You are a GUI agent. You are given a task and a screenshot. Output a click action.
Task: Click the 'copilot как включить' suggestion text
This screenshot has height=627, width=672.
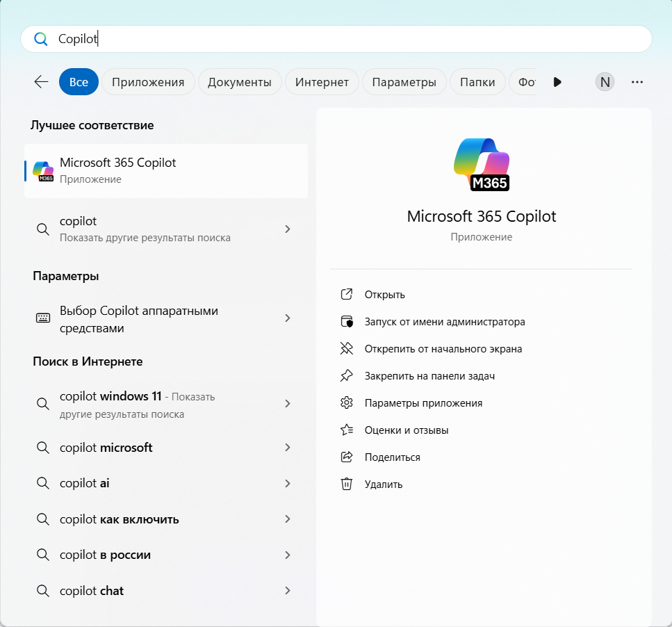click(119, 519)
